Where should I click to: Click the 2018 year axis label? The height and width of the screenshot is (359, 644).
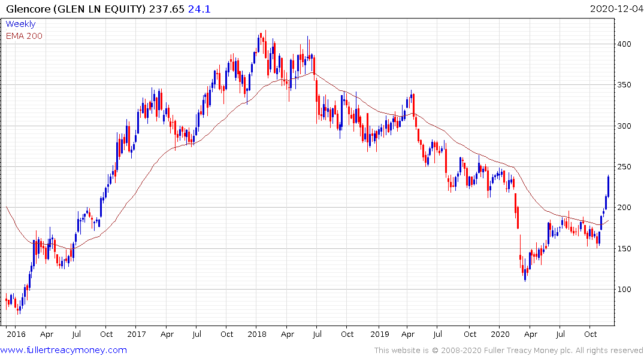(x=256, y=334)
